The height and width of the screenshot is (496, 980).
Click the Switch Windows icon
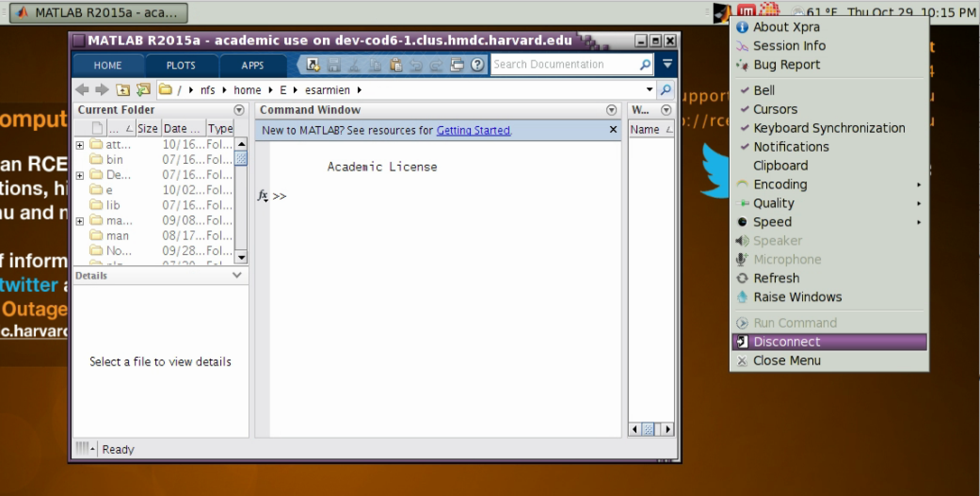(x=457, y=64)
